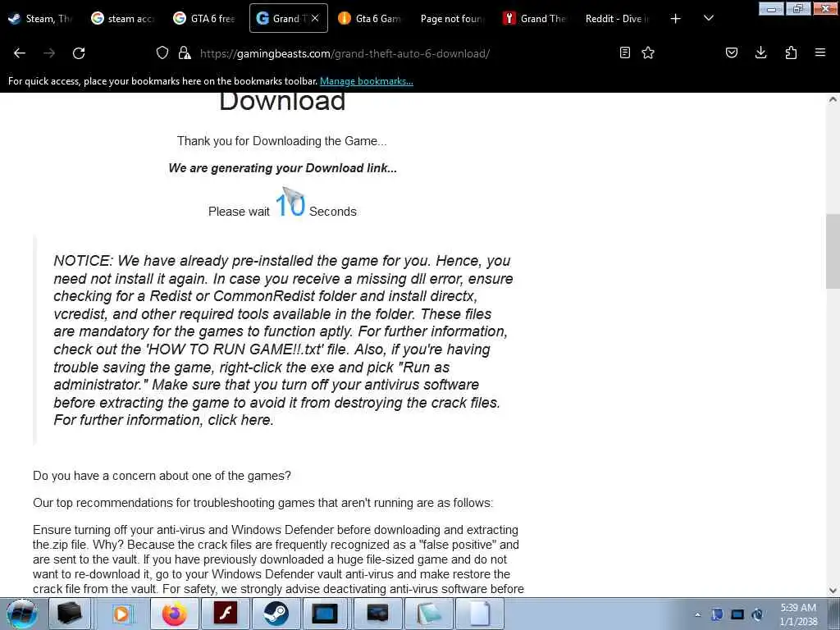Open the dark screen taskbar icon
Screen dimensions: 840x630
(x=377, y=614)
